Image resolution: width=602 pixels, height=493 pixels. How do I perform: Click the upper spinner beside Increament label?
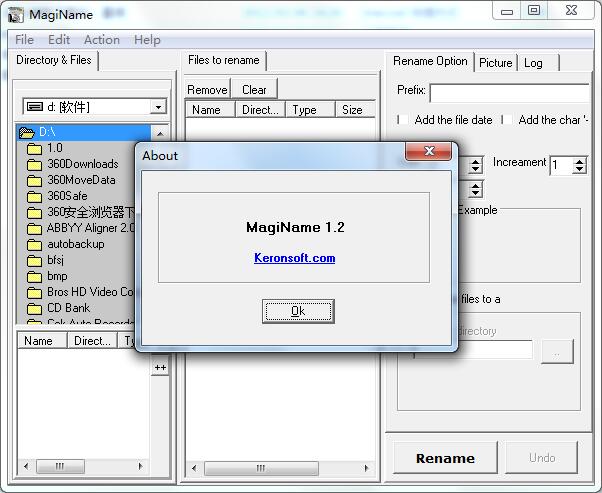[475, 165]
